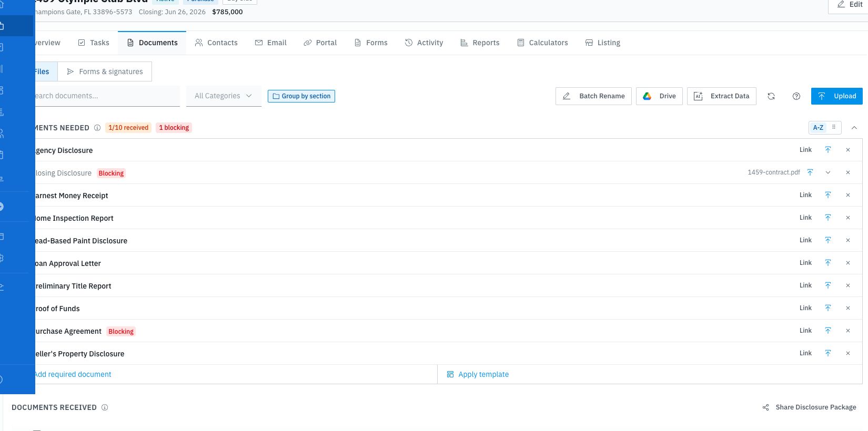
Task: Expand the All Categories dropdown
Action: (224, 96)
